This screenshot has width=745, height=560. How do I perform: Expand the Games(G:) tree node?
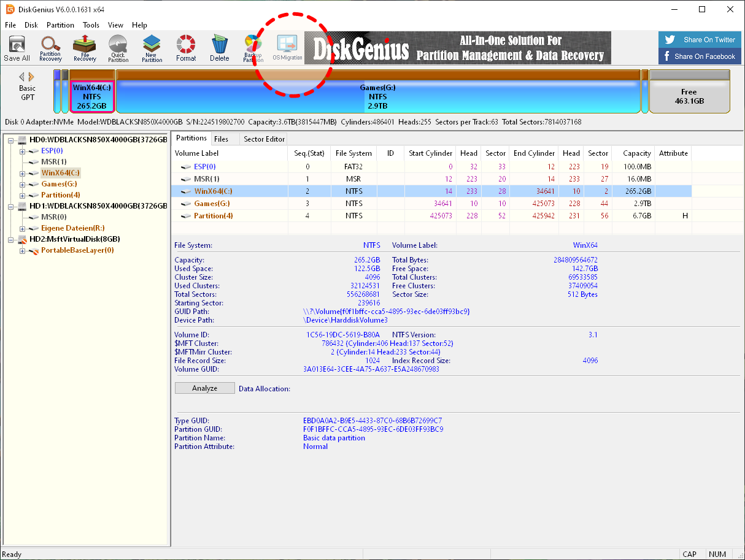(21, 183)
